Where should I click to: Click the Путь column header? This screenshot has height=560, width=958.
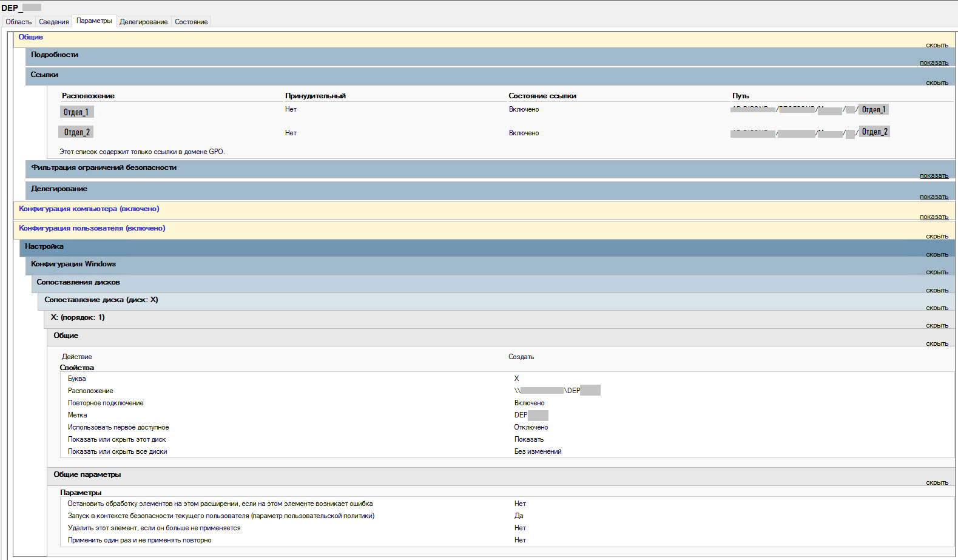[741, 96]
